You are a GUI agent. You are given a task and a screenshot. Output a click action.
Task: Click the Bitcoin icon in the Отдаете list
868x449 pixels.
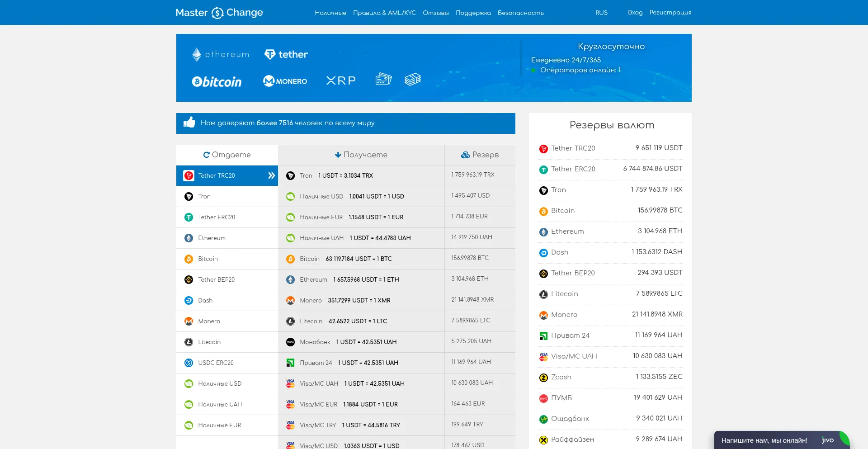(x=189, y=259)
